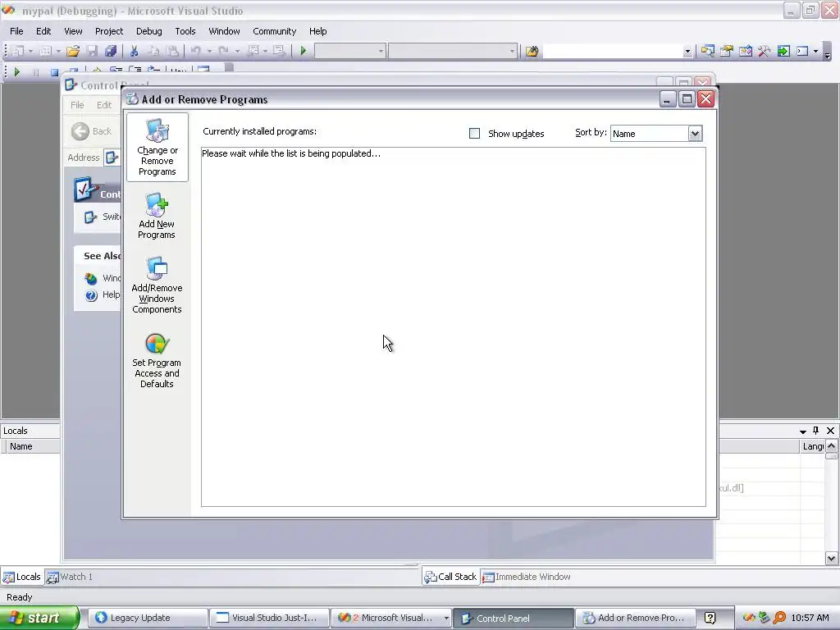The width and height of the screenshot is (840, 630).
Task: Click the taskbar clock showing 10:57 AM
Action: tap(810, 618)
